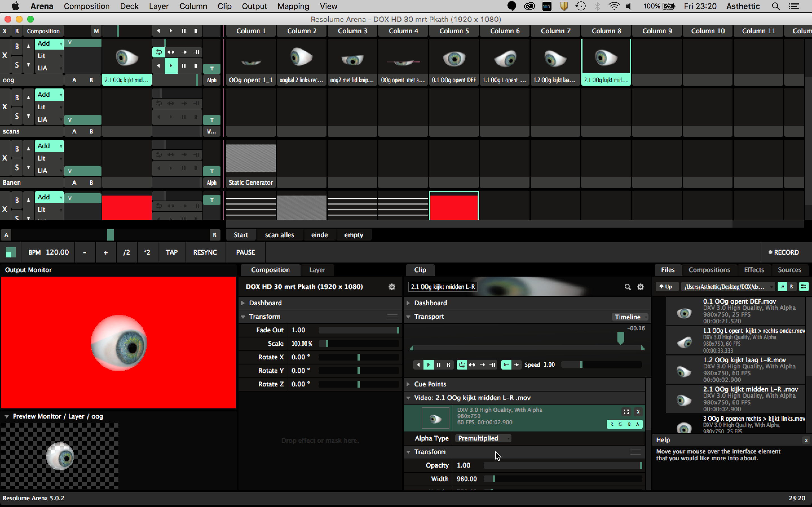The height and width of the screenshot is (507, 812).
Task: Click the magnifier icon in the Clip panel
Action: tap(627, 287)
